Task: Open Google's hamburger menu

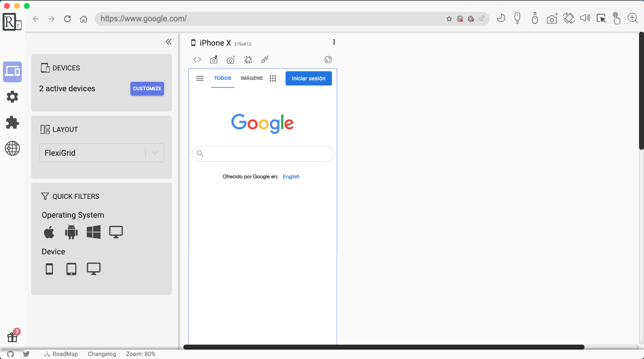Action: pyautogui.click(x=200, y=78)
